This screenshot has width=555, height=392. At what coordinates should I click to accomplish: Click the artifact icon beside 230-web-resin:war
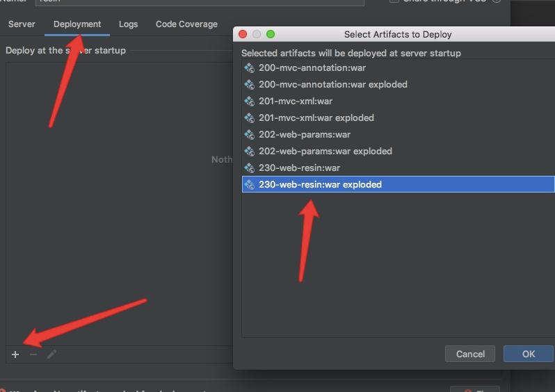pyautogui.click(x=250, y=168)
